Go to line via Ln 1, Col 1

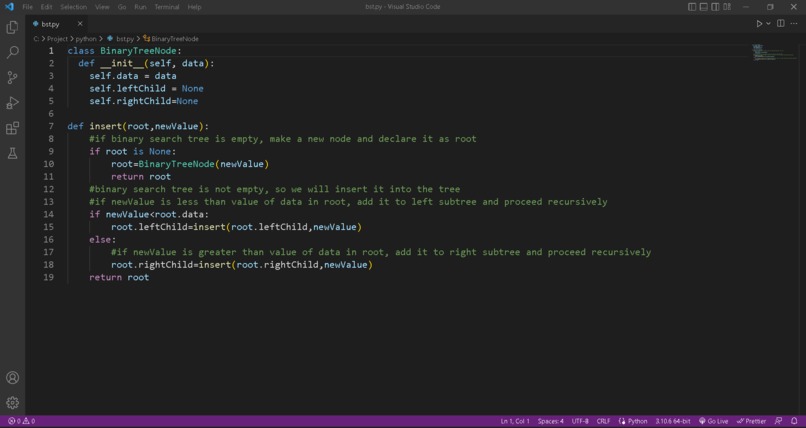coord(515,421)
